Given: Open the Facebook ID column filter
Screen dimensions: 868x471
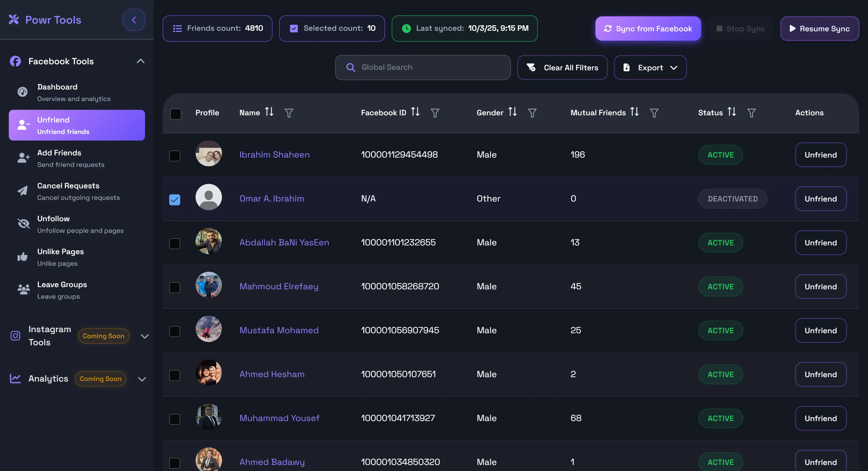Looking at the screenshot, I should tap(435, 113).
